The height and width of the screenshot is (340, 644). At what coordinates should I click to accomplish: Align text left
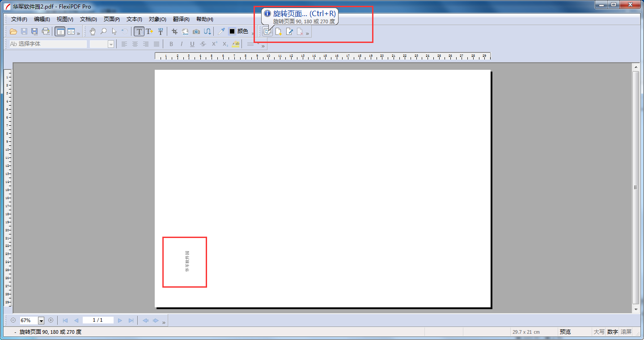[x=124, y=44]
